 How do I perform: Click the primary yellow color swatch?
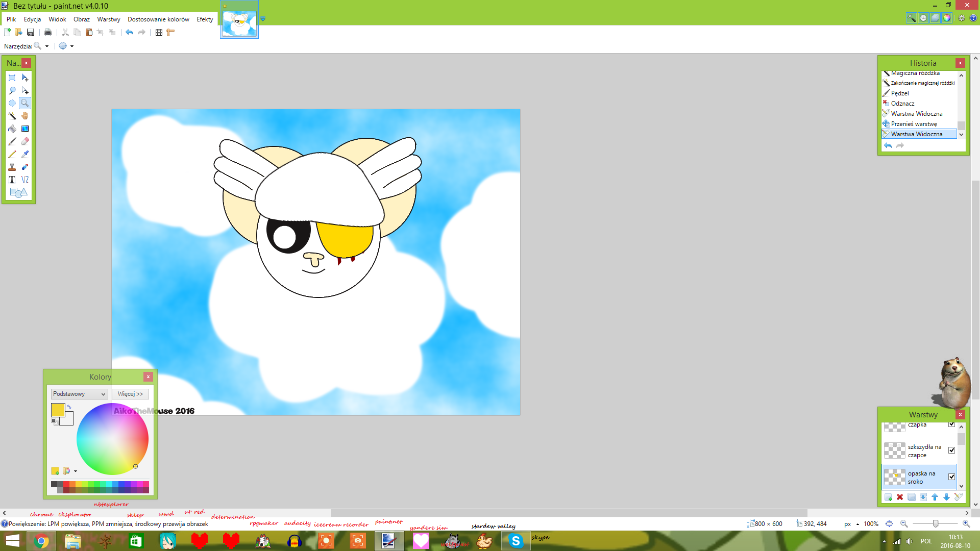pos(58,410)
